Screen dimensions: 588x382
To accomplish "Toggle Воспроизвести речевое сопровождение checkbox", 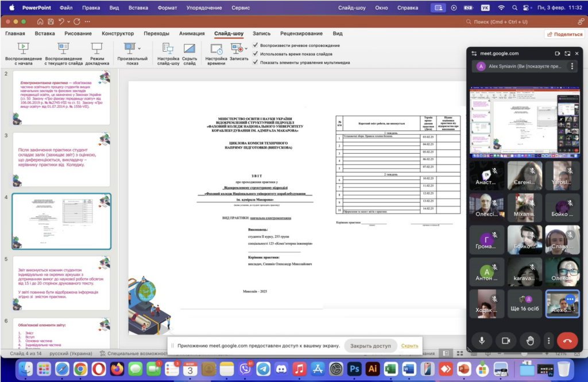I will click(256, 45).
